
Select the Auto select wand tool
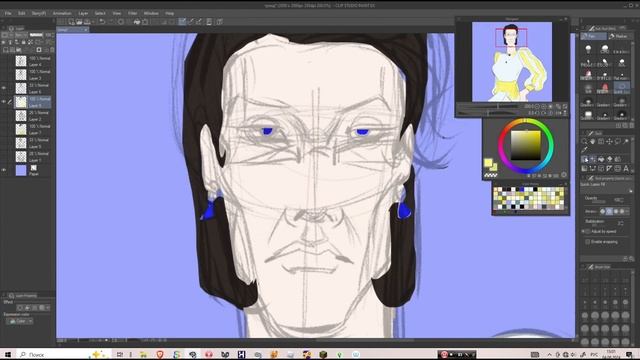click(x=626, y=142)
